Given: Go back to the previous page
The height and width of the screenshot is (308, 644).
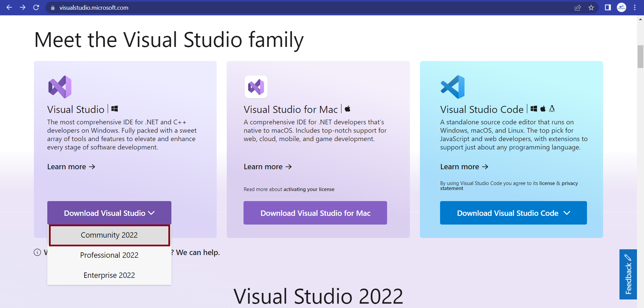Looking at the screenshot, I should (9, 7).
